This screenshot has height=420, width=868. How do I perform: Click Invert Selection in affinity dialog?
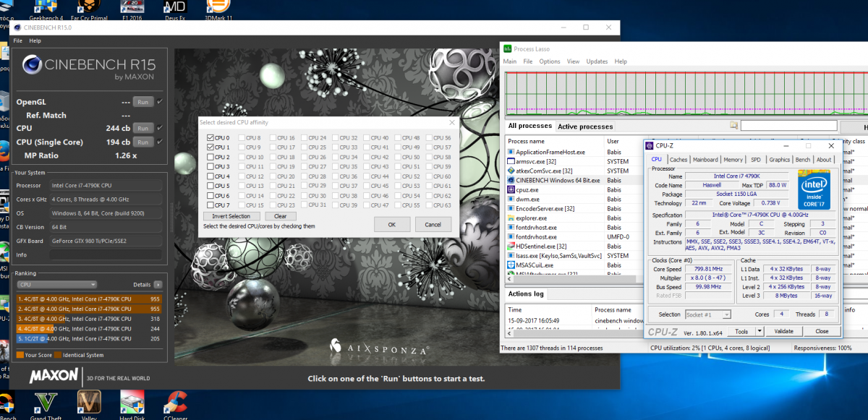(x=231, y=216)
